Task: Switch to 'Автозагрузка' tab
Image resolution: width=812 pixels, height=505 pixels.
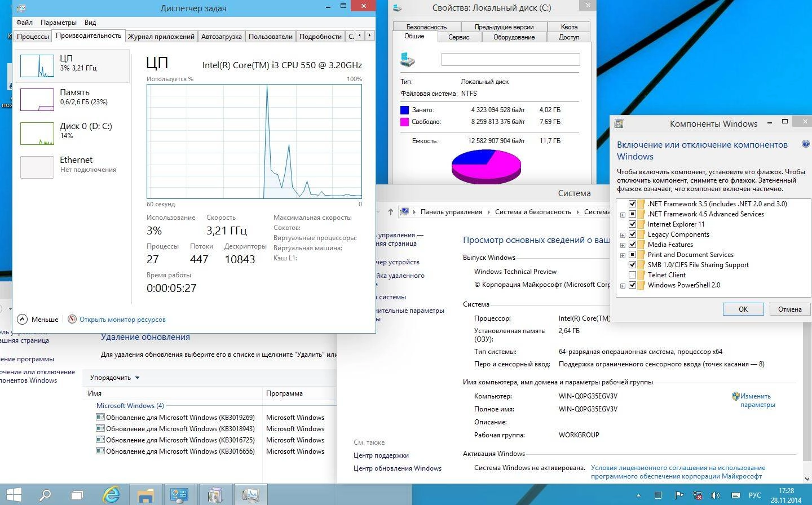Action: (222, 36)
